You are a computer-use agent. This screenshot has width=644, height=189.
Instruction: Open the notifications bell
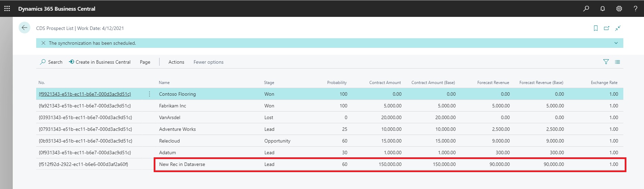tap(602, 9)
